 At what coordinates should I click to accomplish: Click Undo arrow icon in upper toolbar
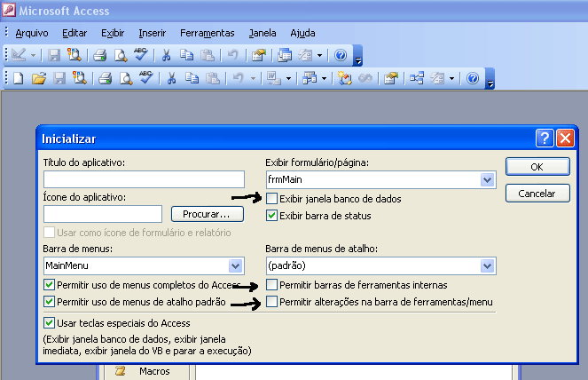tap(233, 55)
